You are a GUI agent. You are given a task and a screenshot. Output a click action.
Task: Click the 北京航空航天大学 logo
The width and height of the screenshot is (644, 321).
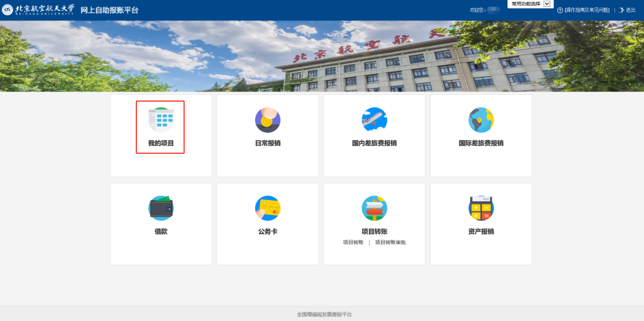pyautogui.click(x=39, y=10)
